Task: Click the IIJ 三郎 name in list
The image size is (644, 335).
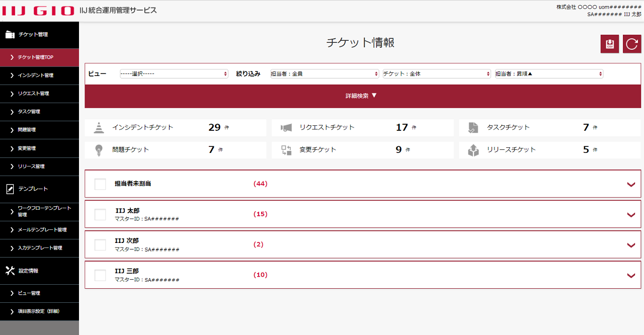Action: [127, 271]
